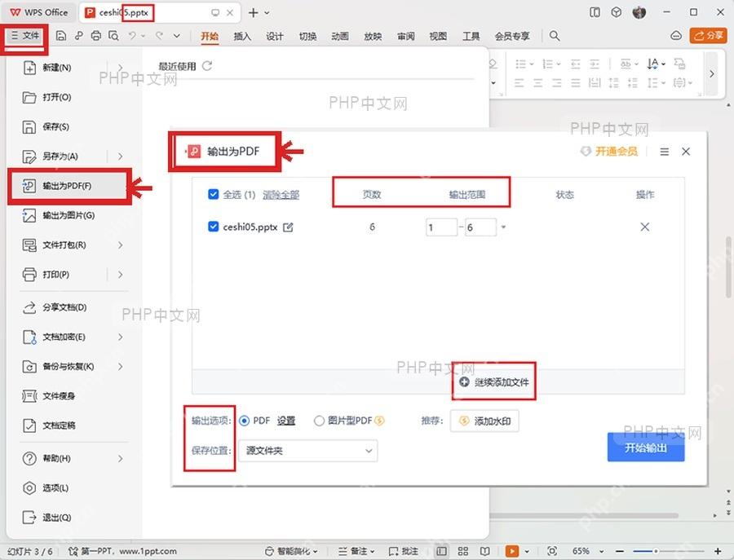Click the 选项(L) gear icon

point(29,488)
